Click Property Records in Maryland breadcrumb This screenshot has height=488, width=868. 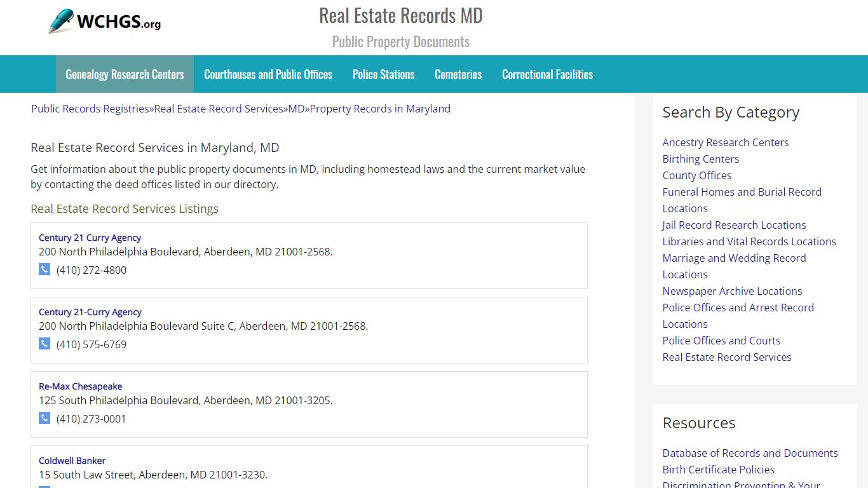point(380,109)
